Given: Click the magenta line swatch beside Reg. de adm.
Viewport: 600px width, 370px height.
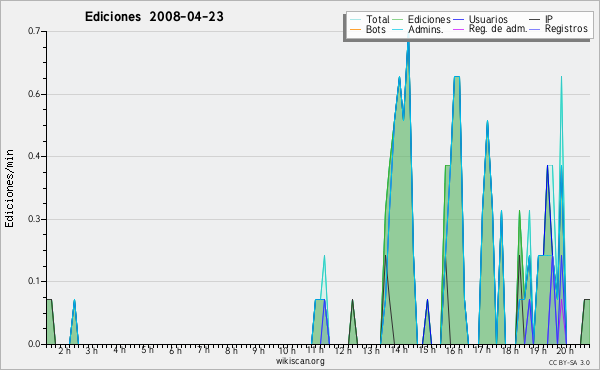Looking at the screenshot, I should [x=458, y=29].
